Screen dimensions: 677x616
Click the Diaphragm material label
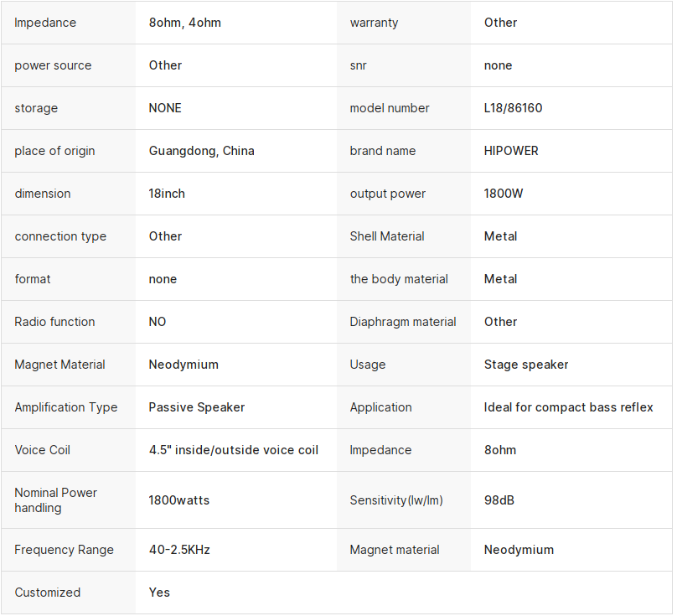[x=403, y=322]
